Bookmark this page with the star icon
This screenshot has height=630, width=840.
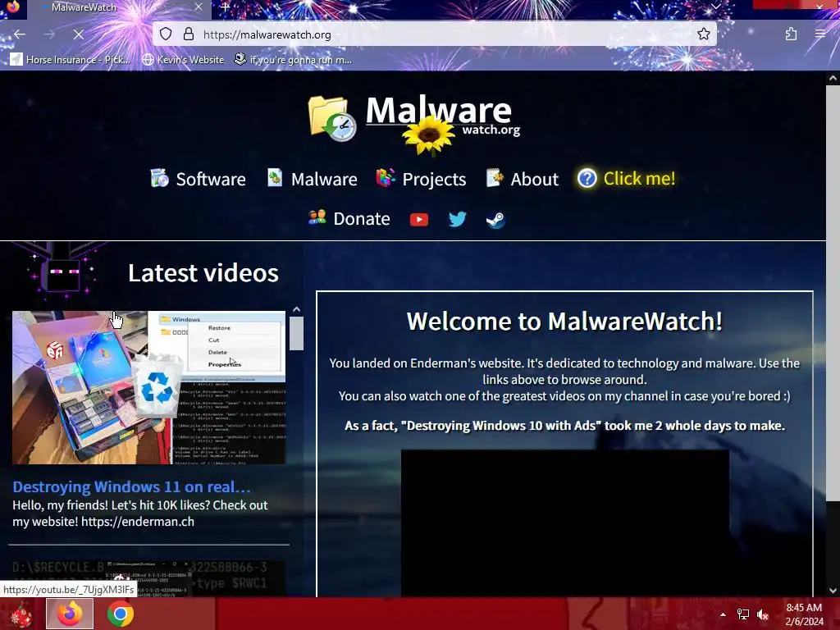pos(703,34)
